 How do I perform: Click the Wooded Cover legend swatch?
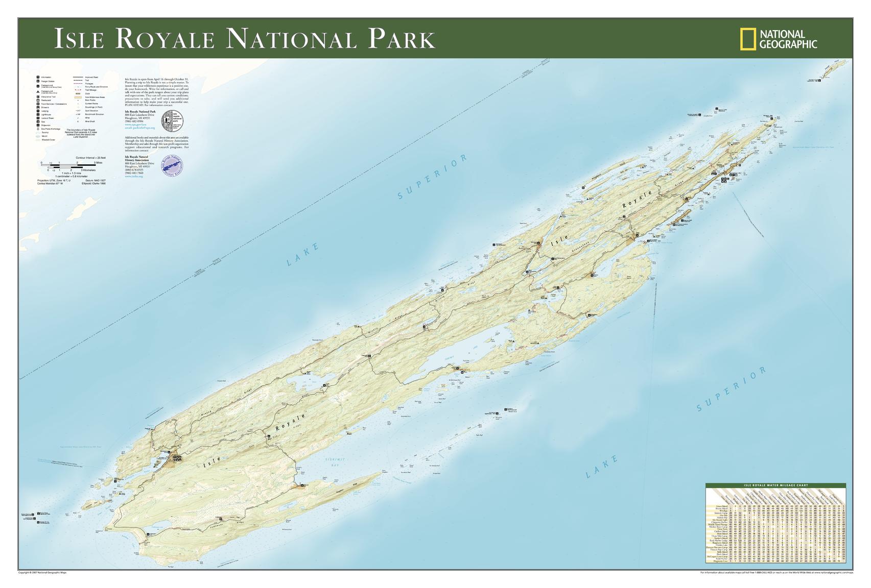38,140
